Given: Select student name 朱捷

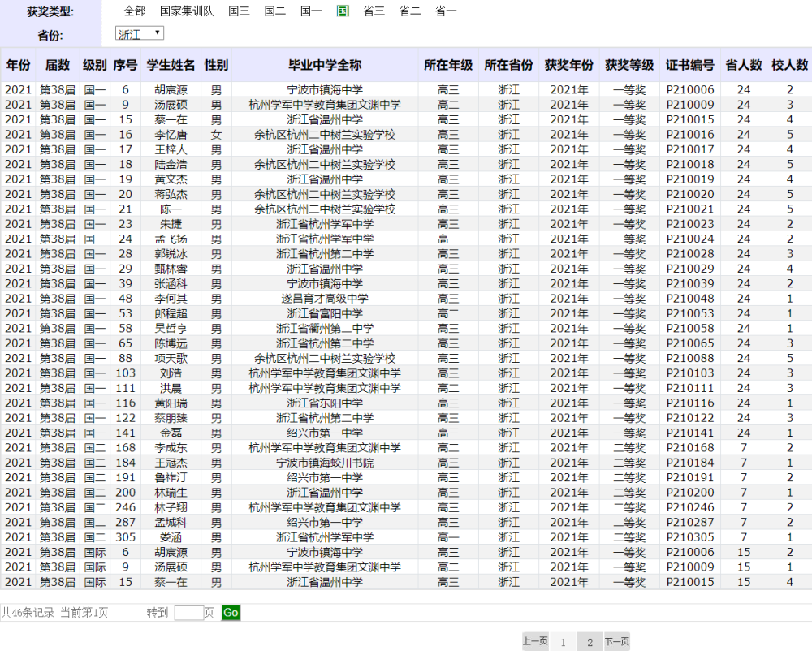Looking at the screenshot, I should pos(171,224).
